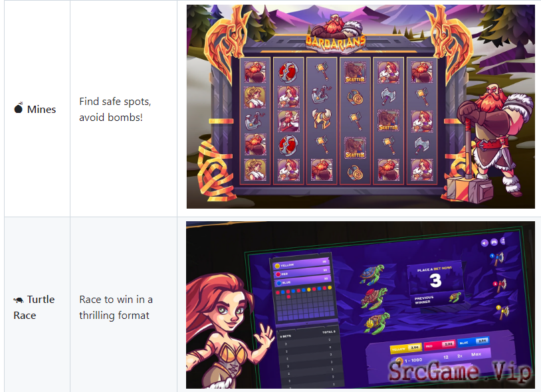Click the top Scatter symbol on fourth reel
This screenshot has width=541, height=392.
coord(355,72)
